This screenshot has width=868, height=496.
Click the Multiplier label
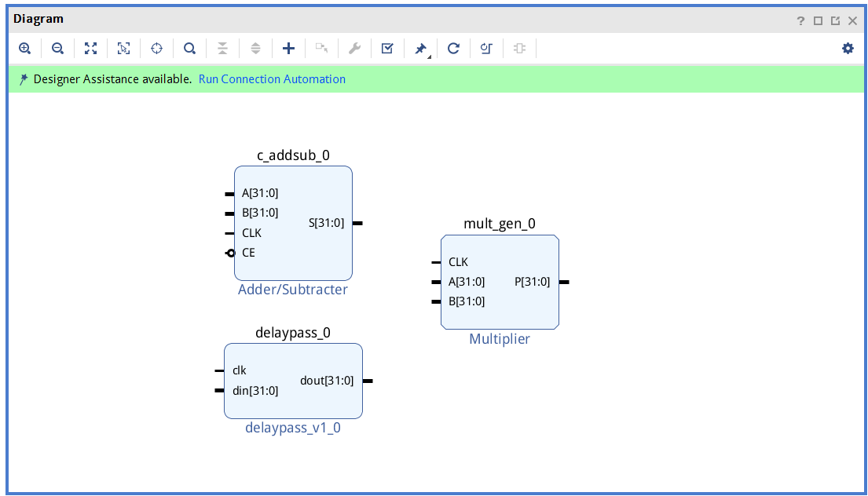500,339
